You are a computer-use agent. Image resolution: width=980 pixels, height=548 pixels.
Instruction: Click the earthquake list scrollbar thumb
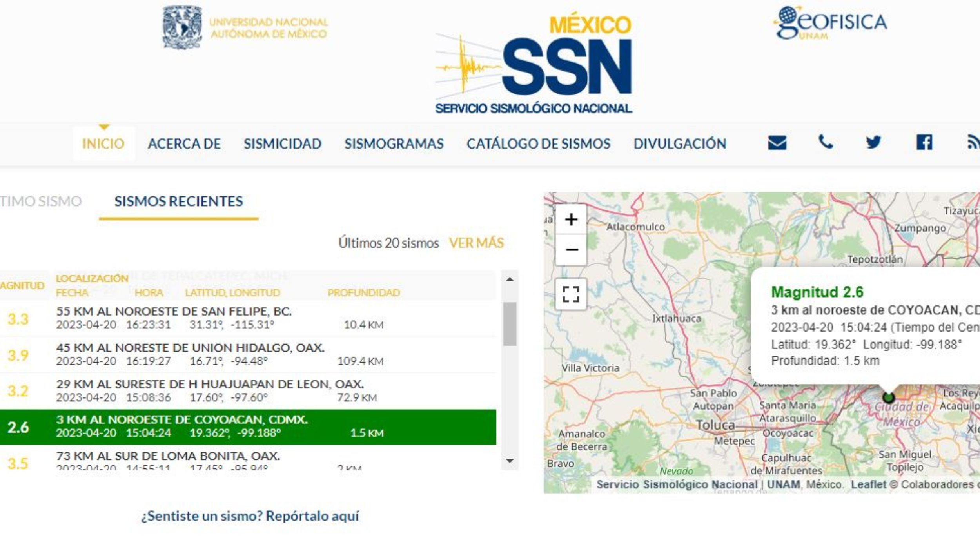pos(510,324)
